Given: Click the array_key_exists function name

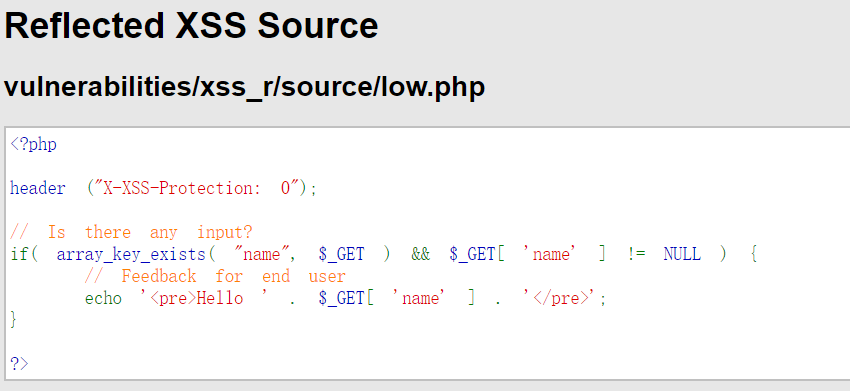Looking at the screenshot, I should click(131, 254).
